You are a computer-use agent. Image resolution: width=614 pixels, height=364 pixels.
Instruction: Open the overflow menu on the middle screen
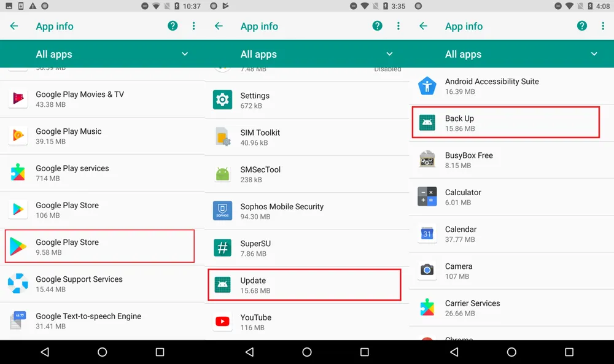click(398, 26)
